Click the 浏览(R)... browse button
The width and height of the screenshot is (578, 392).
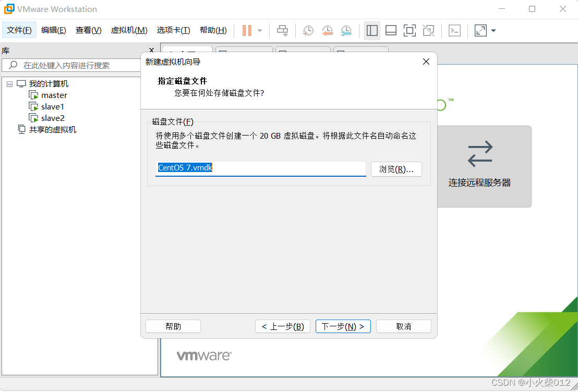[x=396, y=169]
